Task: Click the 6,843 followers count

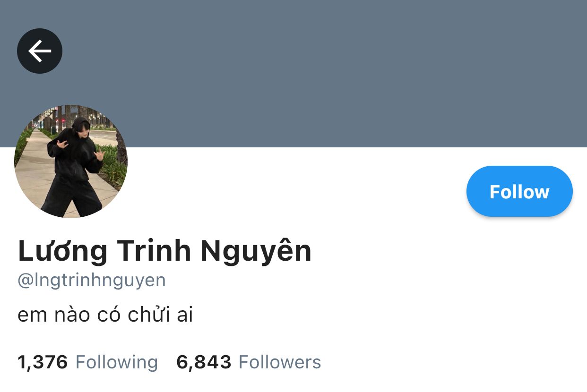Action: 204,362
